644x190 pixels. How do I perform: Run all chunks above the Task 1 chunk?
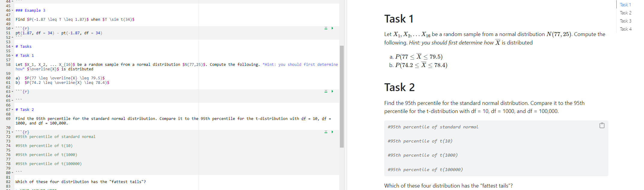pyautogui.click(x=326, y=91)
